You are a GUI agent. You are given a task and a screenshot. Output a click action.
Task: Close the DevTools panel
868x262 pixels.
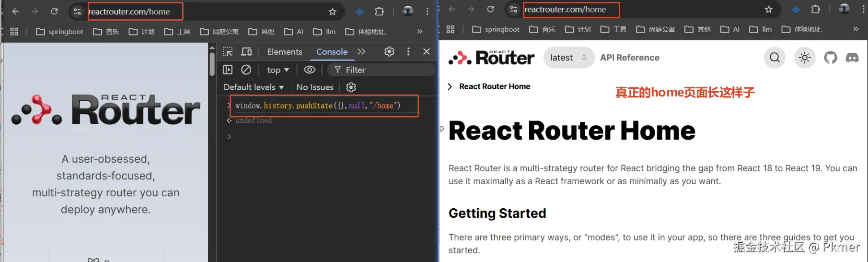(427, 51)
